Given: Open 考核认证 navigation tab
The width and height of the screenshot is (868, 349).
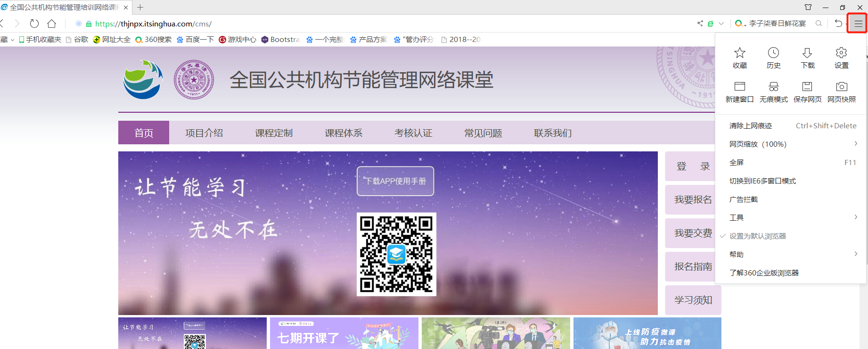Looking at the screenshot, I should point(413,133).
